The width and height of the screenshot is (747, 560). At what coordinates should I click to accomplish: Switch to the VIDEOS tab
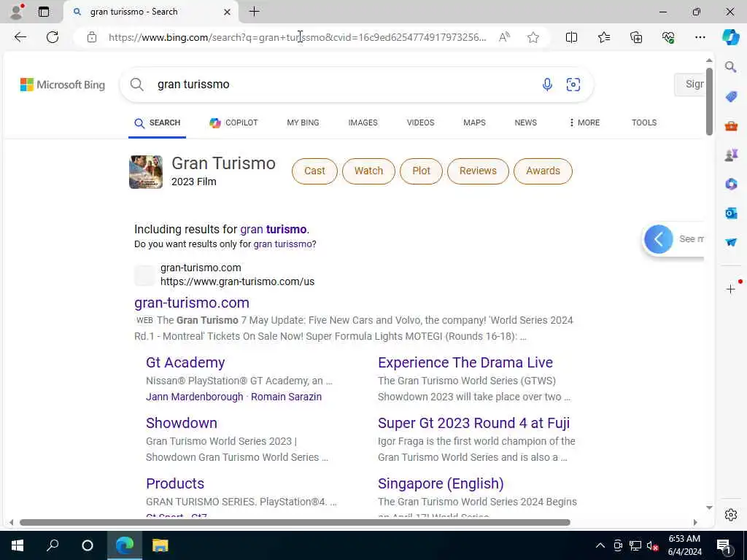[x=420, y=122]
